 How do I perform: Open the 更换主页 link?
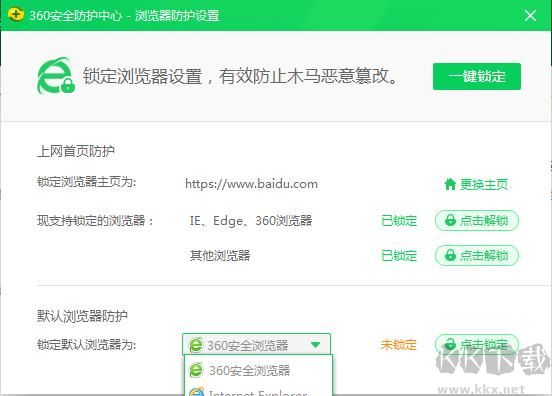pos(476,184)
